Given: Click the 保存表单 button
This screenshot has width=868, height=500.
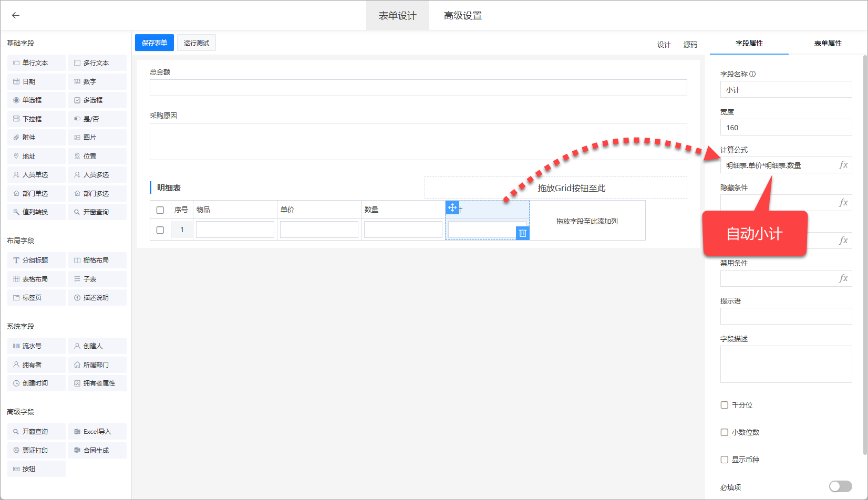Looking at the screenshot, I should point(154,43).
